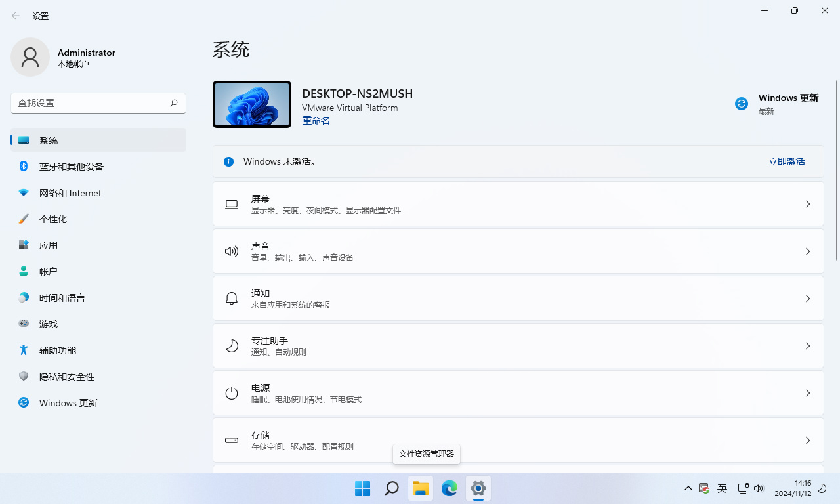The width and height of the screenshot is (840, 504).
Task: Open 游戏 gamepad icon in sidebar
Action: tap(24, 324)
